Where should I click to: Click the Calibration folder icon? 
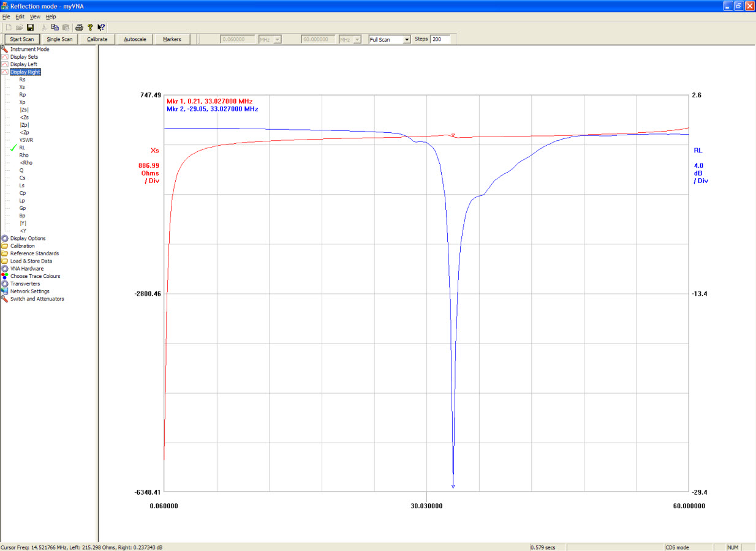click(4, 246)
